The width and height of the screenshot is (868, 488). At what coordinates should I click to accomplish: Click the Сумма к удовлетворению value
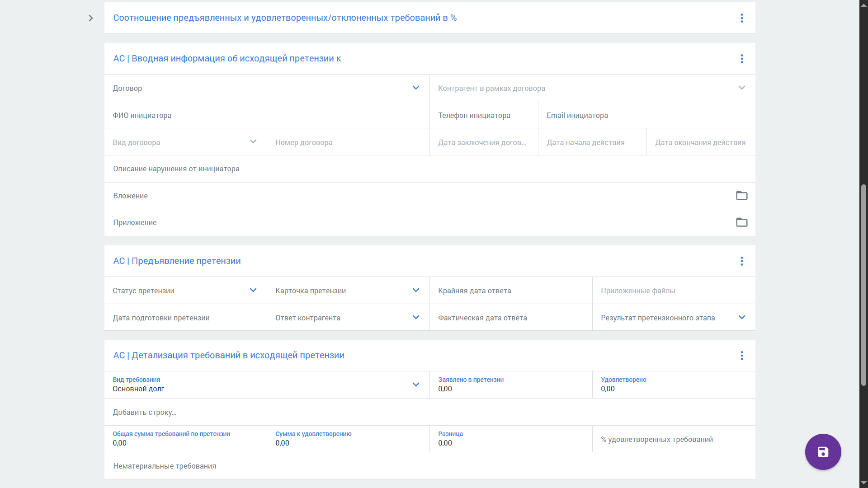(x=348, y=439)
